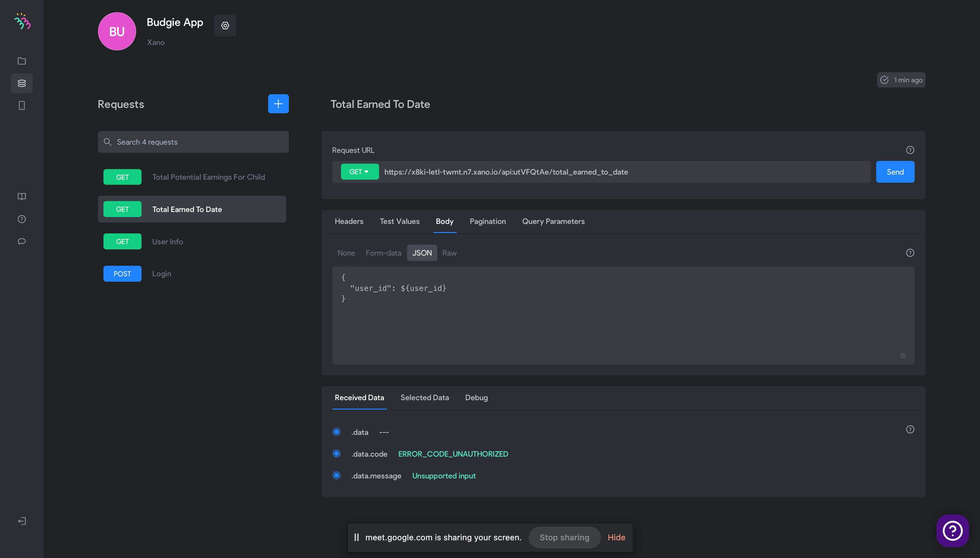Open the documentation book icon
Screen dimensions: 980x558
click(x=22, y=197)
